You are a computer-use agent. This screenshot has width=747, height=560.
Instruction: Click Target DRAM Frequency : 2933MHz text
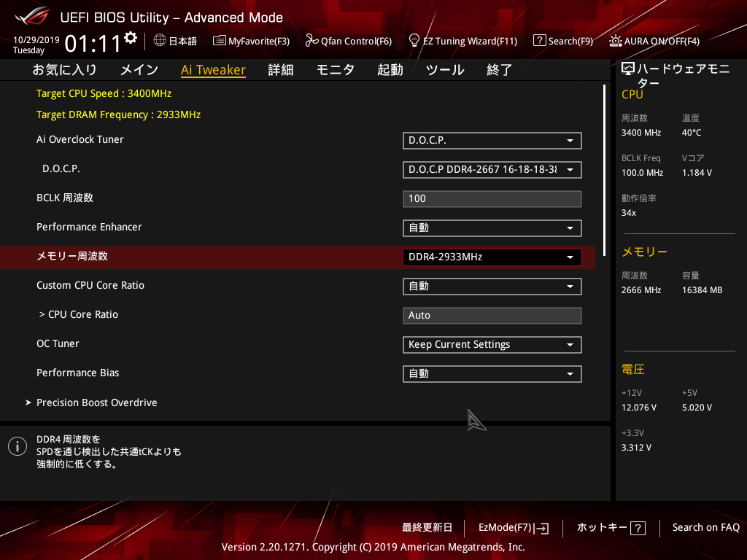119,114
